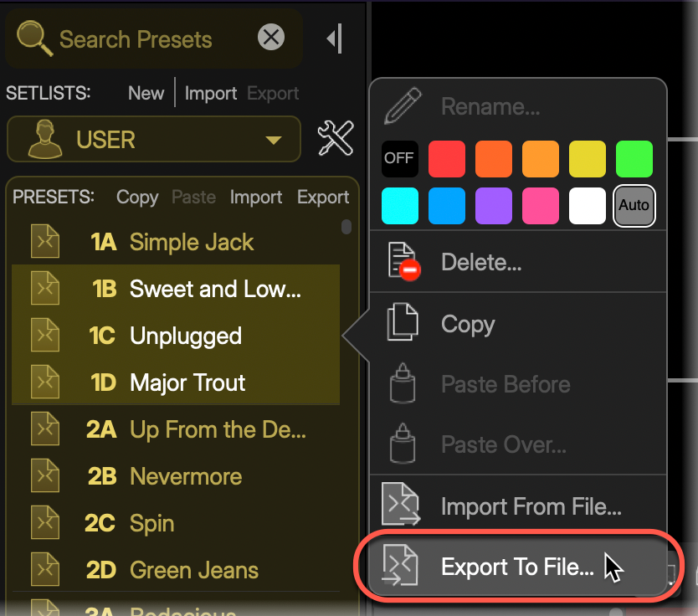Create a New setlist
This screenshot has height=616, width=698.
(146, 93)
